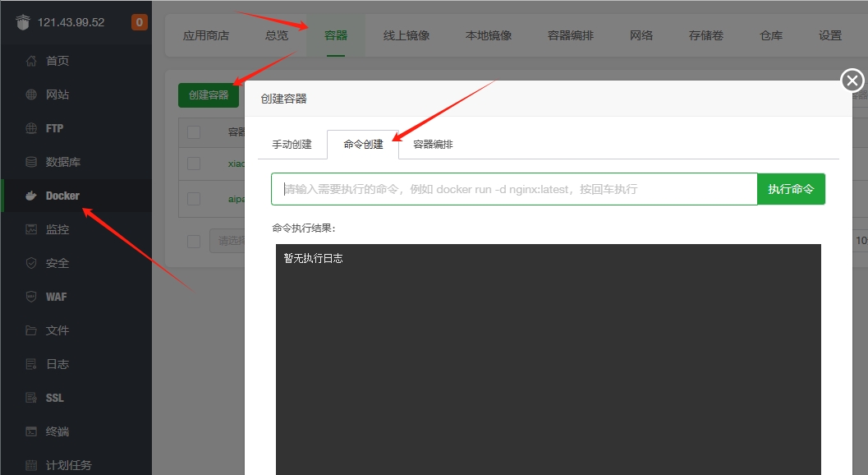Open FTP via its sidebar icon
The height and width of the screenshot is (475, 868).
coord(31,128)
